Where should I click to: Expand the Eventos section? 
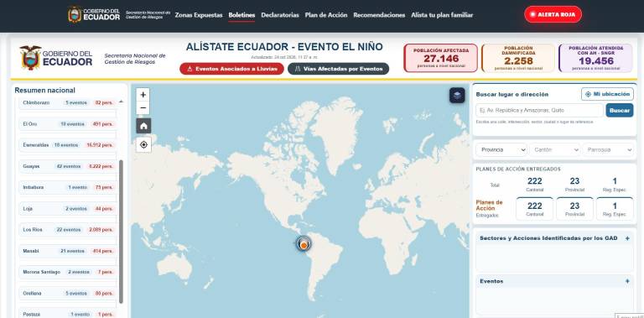(627, 281)
